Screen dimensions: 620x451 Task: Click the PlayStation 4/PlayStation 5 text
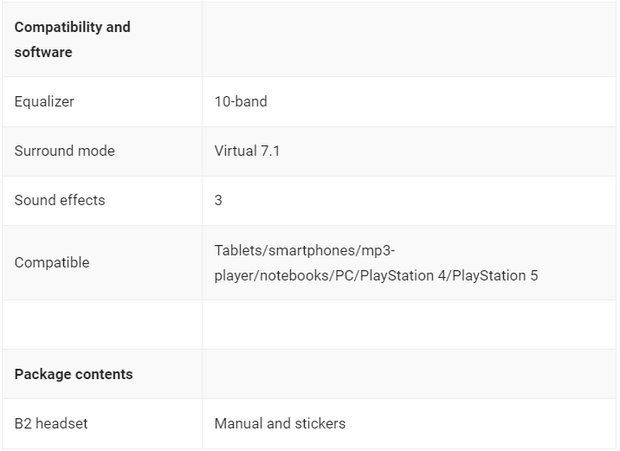click(449, 276)
